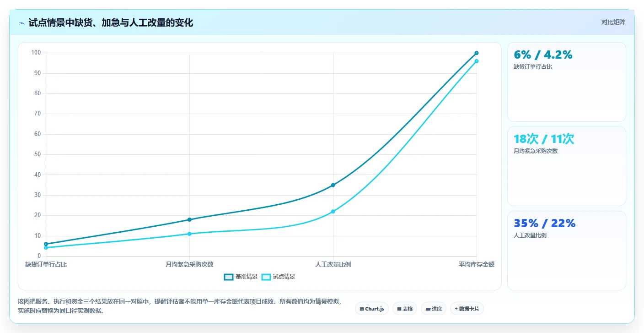The image size is (644, 333).
Task: Click the chart title 试点情景中缺货、加急与人工改量的变化
Action: pos(111,23)
